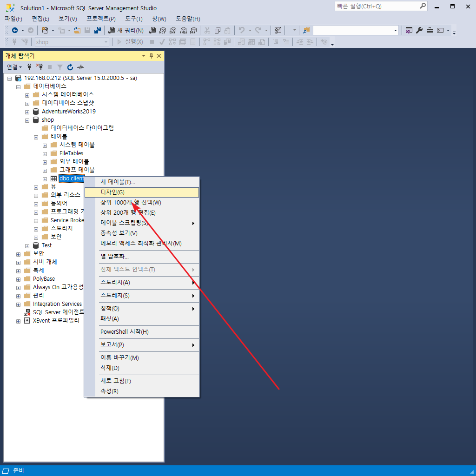476x476 pixels.
Task: Open the 도움말(H) menu
Action: coord(188,19)
